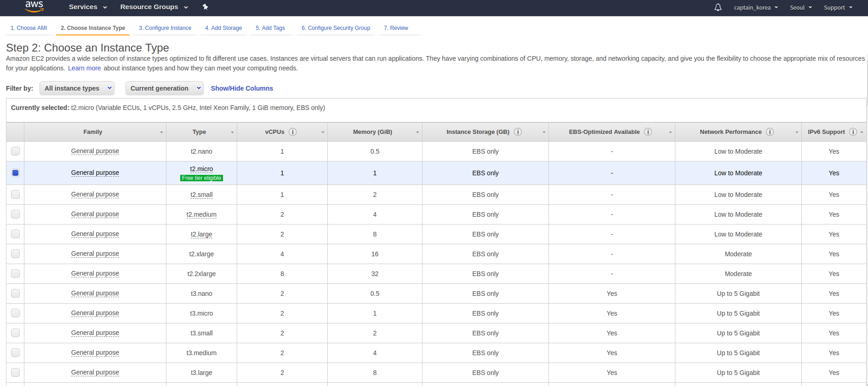Screen dimensions: 868x386
Task: Select the t2.medium instance checkbox
Action: pos(16,214)
